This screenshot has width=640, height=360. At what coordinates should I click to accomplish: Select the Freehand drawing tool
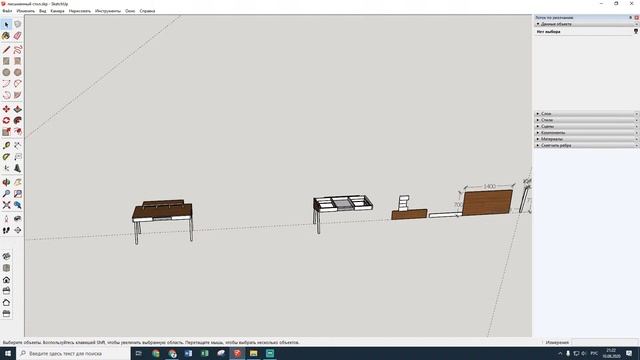pos(18,50)
